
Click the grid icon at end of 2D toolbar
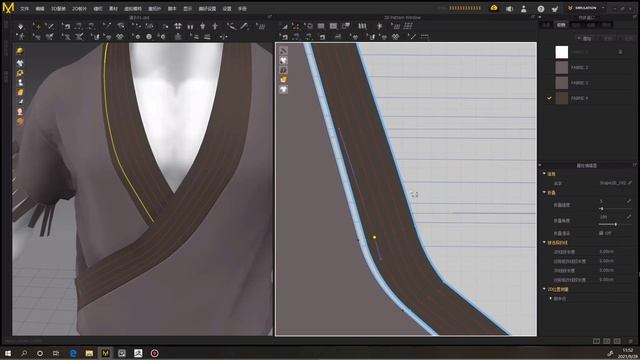pos(408,26)
